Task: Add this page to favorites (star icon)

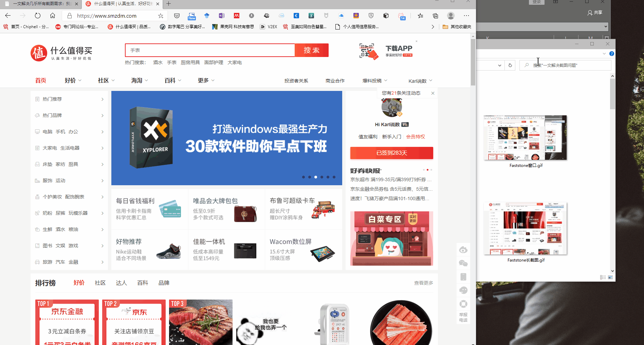Action: point(161,16)
